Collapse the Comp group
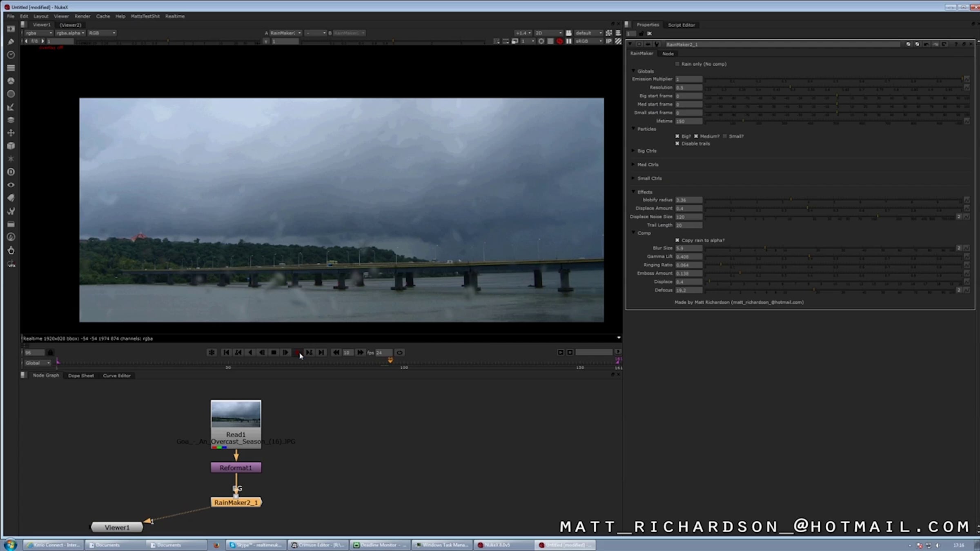 633,233
